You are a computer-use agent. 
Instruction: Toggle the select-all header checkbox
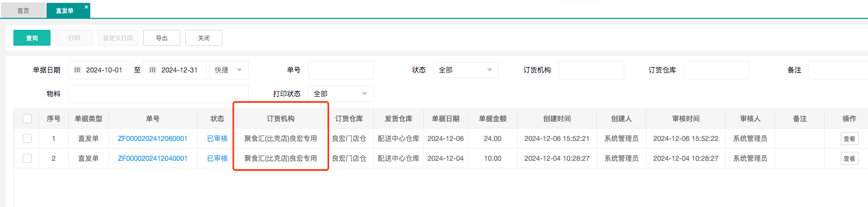(x=27, y=119)
